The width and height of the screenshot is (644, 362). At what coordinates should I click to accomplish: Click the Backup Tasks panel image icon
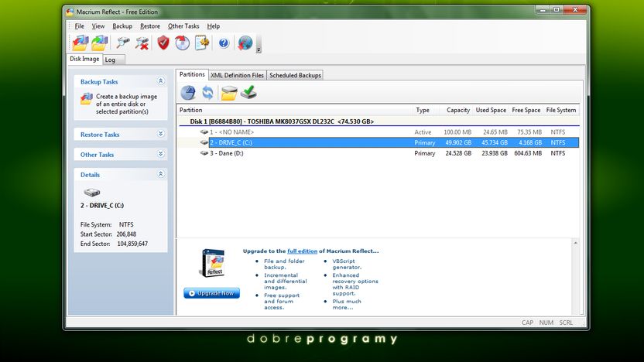pyautogui.click(x=87, y=99)
